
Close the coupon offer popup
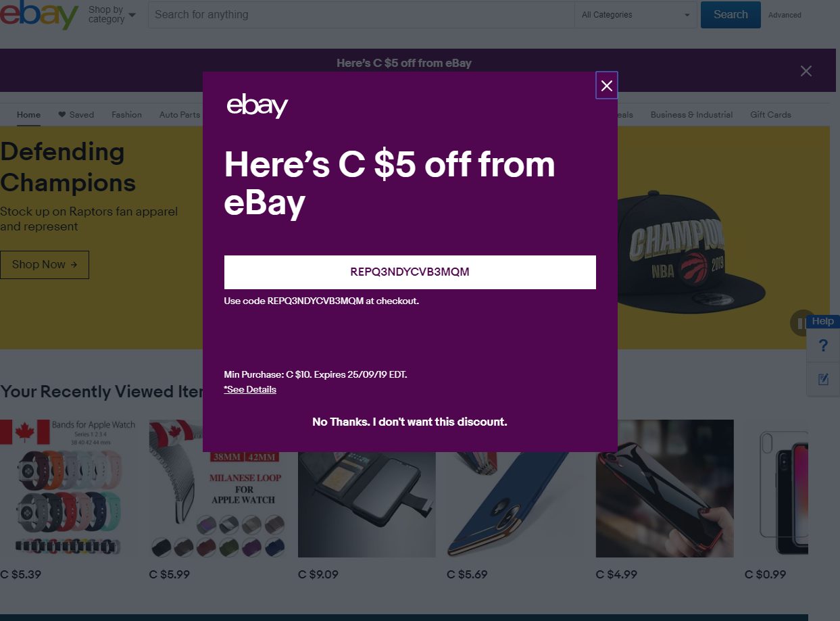[606, 85]
